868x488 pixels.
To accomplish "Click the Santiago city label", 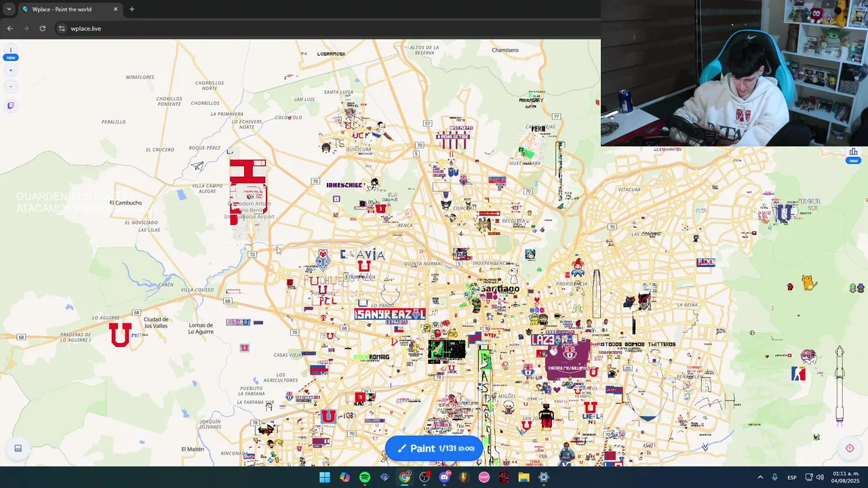I will [x=500, y=289].
